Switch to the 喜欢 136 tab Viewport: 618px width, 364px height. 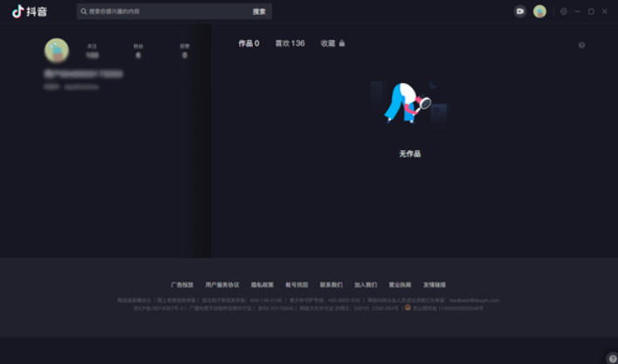pyautogui.click(x=290, y=44)
